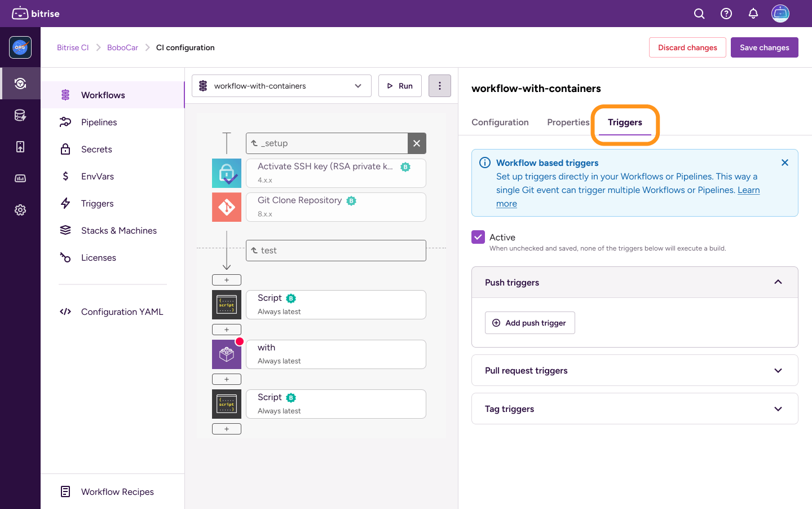Switch to the Configuration tab

coord(500,122)
